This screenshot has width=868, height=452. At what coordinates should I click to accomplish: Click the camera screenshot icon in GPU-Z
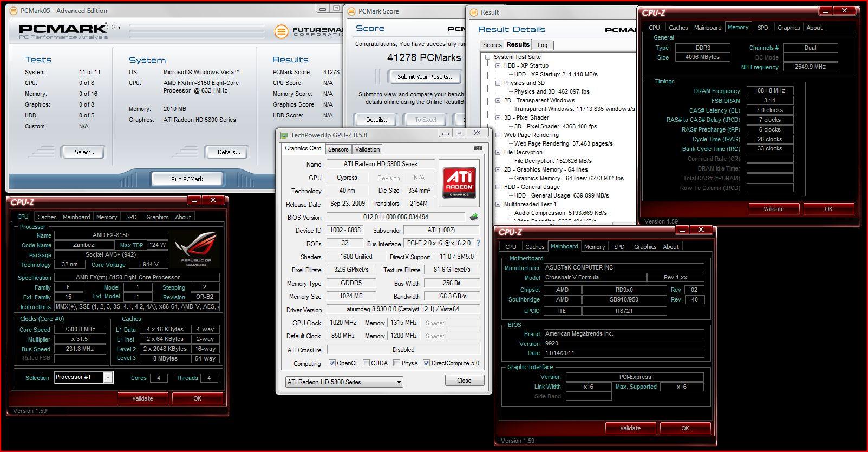point(478,148)
